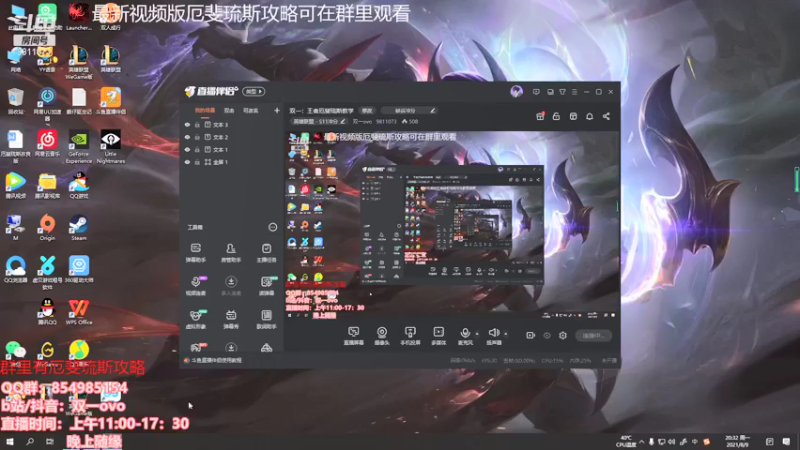Open the multi-person link tool
The image size is (800, 450).
pyautogui.click(x=231, y=286)
